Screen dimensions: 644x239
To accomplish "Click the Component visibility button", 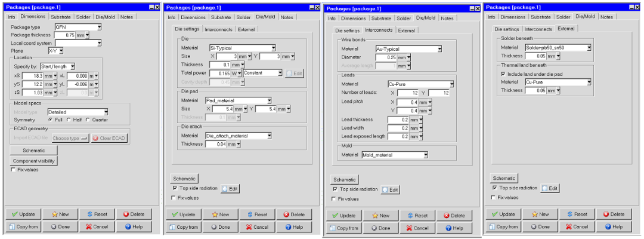I will click(x=34, y=161).
